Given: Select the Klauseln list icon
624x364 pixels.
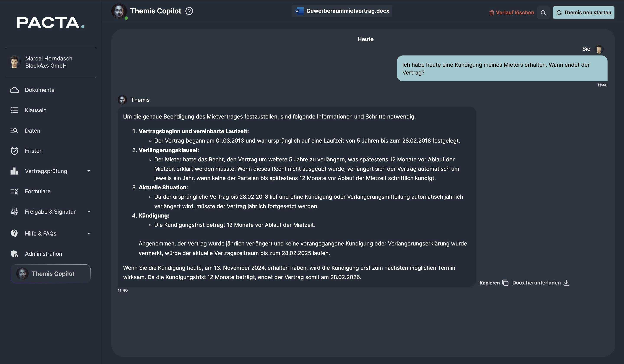Looking at the screenshot, I should pos(14,110).
